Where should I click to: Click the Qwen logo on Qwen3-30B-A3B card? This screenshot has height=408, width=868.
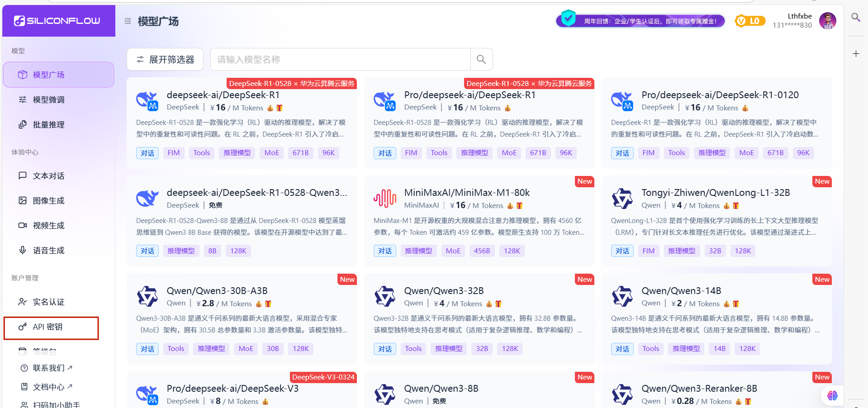147,296
